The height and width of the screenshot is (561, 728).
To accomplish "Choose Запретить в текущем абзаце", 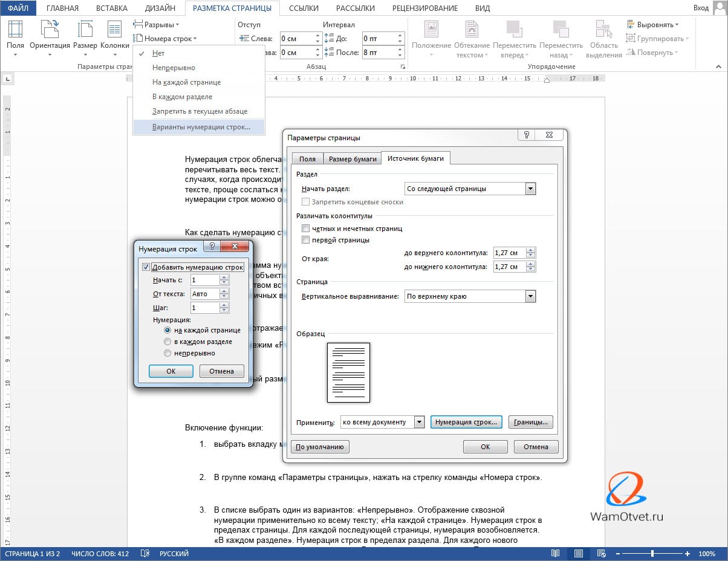I will [199, 111].
